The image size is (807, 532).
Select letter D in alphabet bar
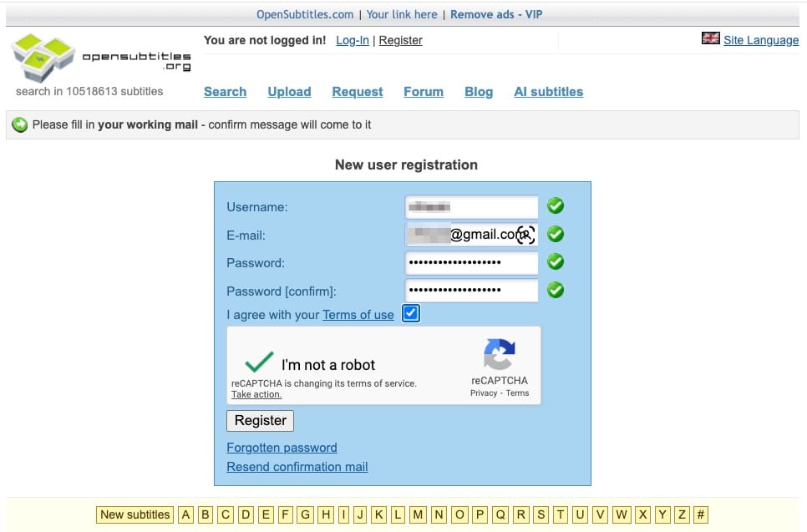[246, 514]
